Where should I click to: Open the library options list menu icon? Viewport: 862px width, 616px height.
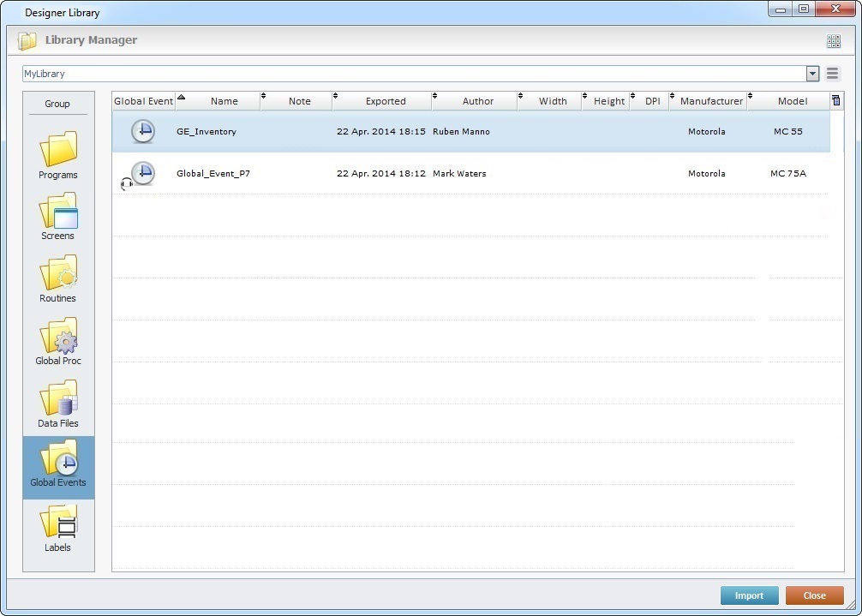point(832,74)
